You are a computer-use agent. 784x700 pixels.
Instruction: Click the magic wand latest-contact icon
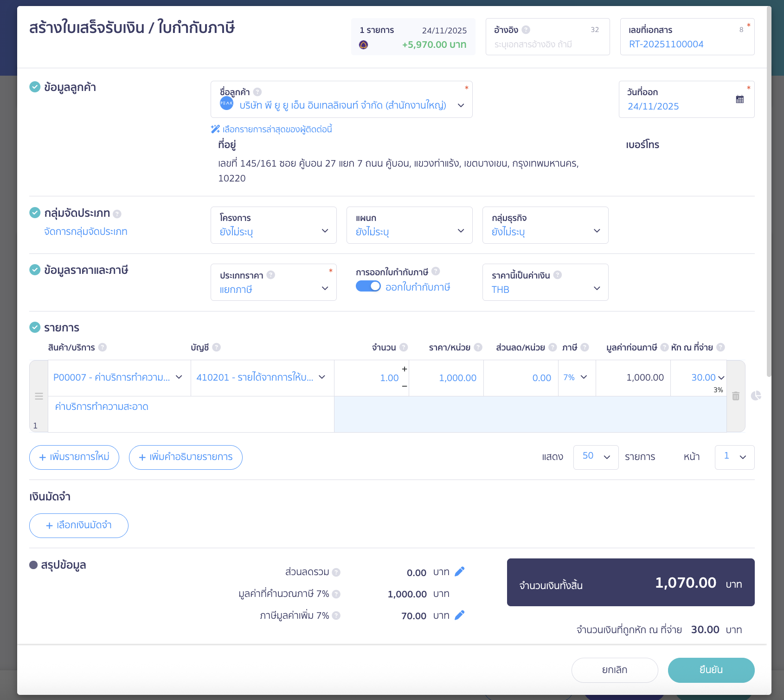click(215, 129)
